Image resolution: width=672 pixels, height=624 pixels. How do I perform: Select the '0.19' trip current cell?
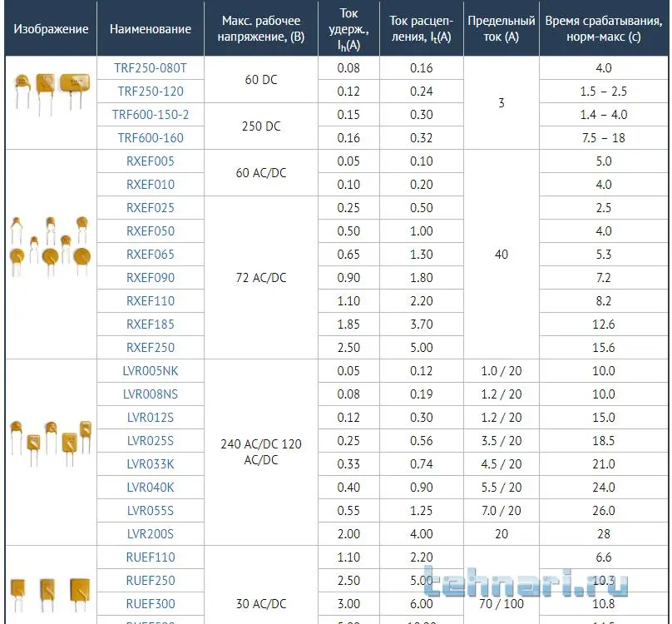coord(422,394)
